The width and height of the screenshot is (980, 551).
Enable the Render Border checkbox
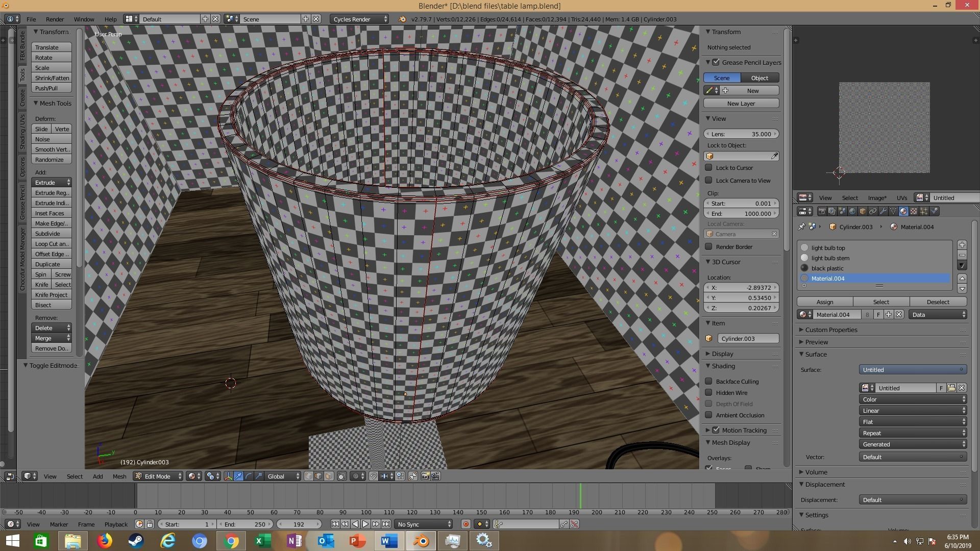708,246
